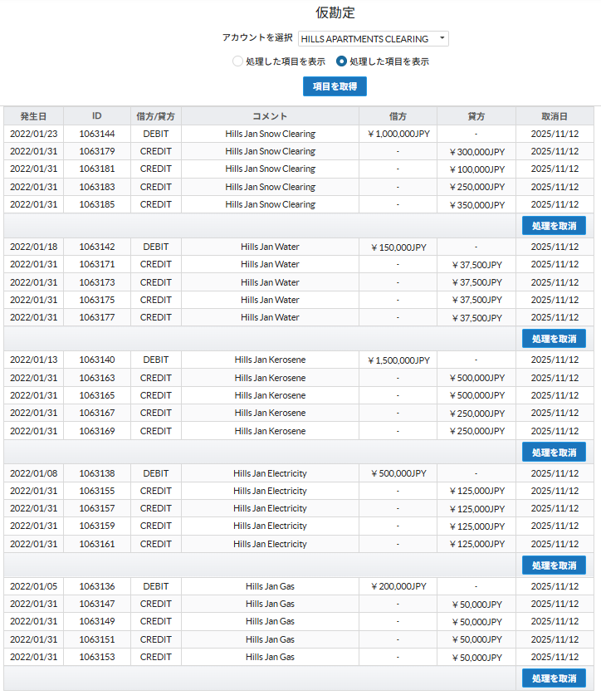Click the 取消日 column header
This screenshot has height=700, width=601.
click(555, 116)
